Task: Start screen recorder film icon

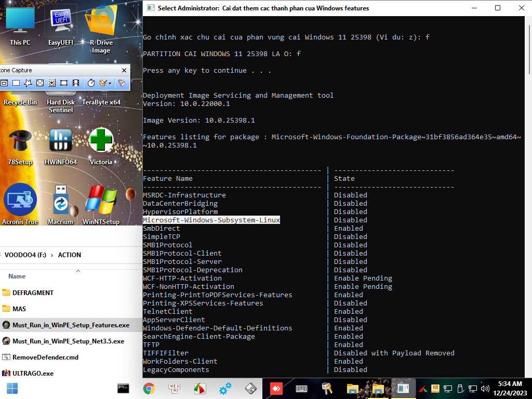Action: [x=76, y=83]
